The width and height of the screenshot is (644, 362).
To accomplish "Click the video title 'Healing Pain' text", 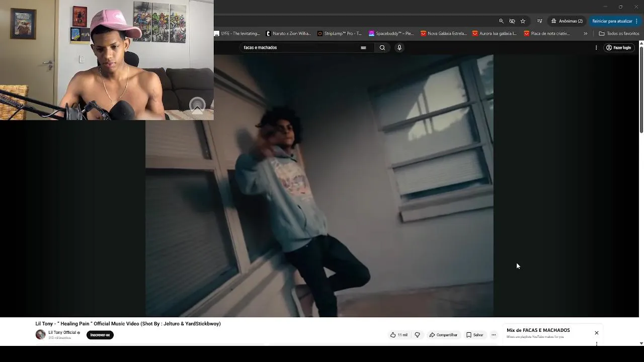I will click(x=128, y=324).
